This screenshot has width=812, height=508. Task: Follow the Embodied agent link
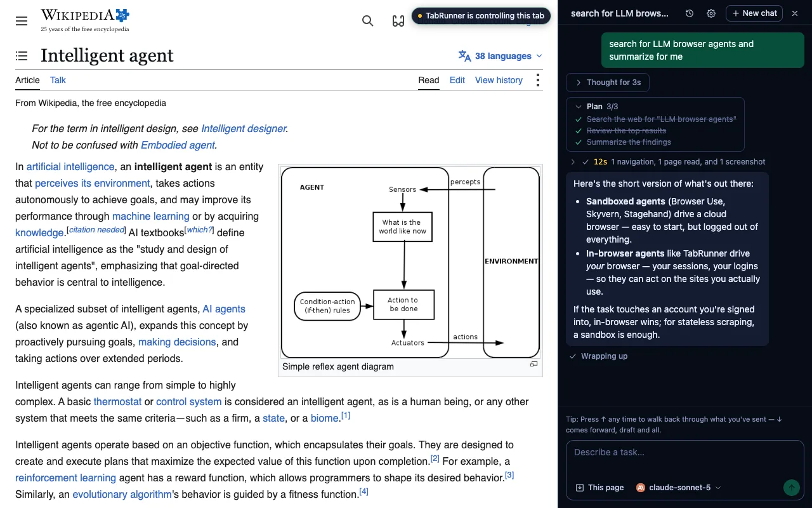(178, 145)
